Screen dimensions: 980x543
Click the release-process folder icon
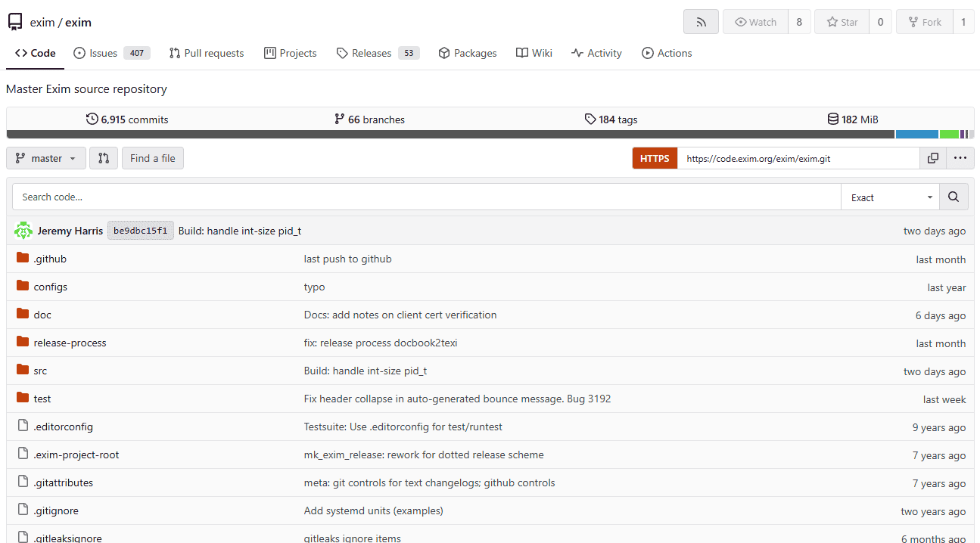coord(23,343)
